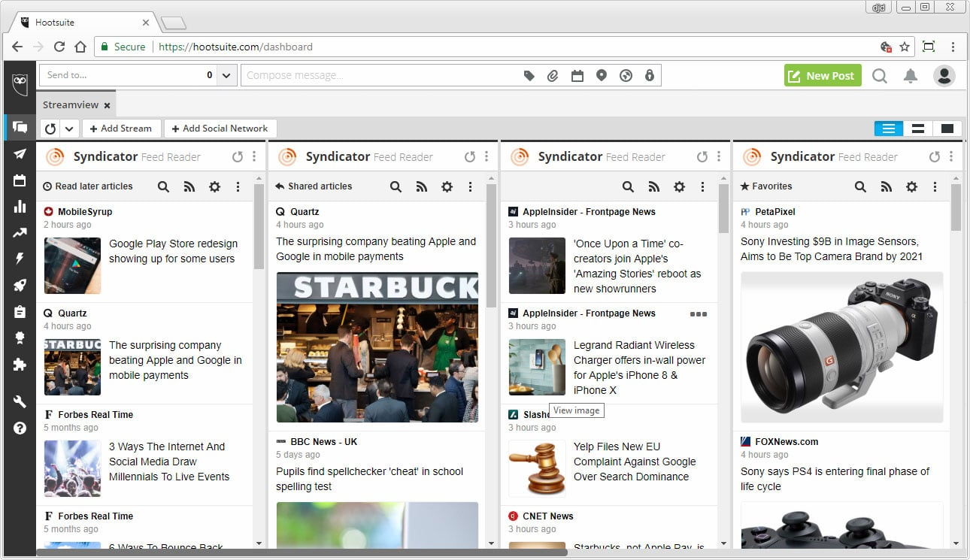Click the paperclip attach icon

click(553, 75)
